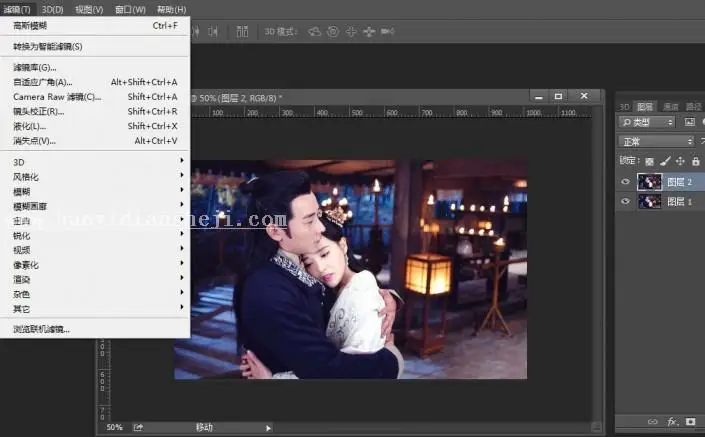Click 浏览联机滤镜... at menu bottom
This screenshot has width=705, height=437.
(x=95, y=329)
